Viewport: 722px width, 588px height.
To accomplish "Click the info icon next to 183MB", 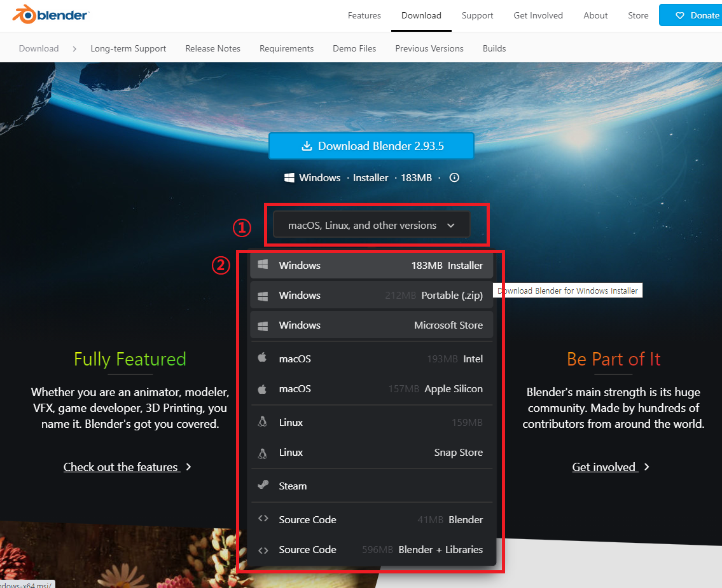I will (x=454, y=177).
